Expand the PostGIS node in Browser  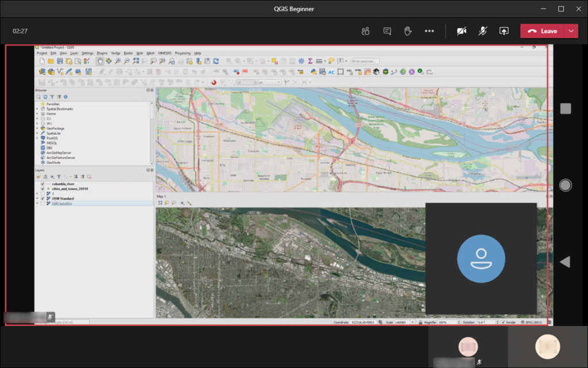pyautogui.click(x=37, y=138)
